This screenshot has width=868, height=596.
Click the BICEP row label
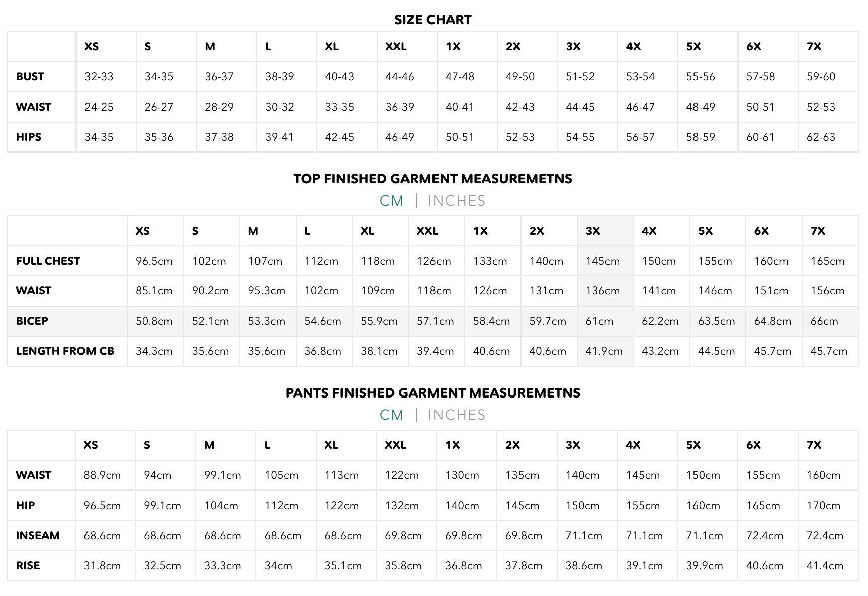(x=32, y=321)
